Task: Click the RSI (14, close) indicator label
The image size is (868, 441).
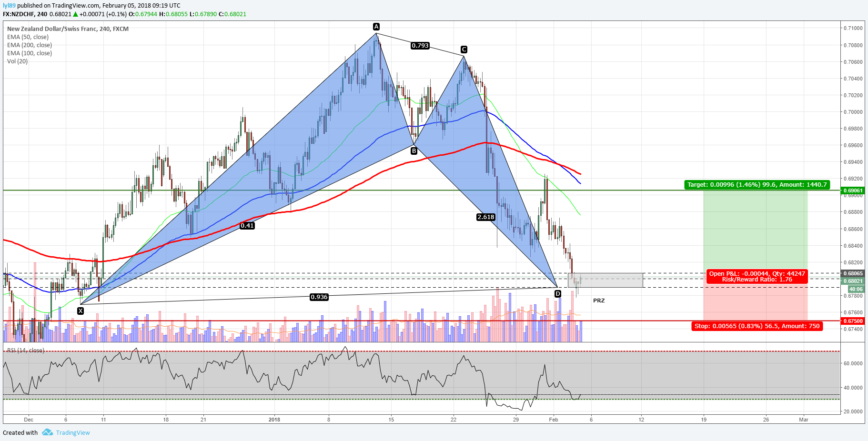Action: click(25, 351)
